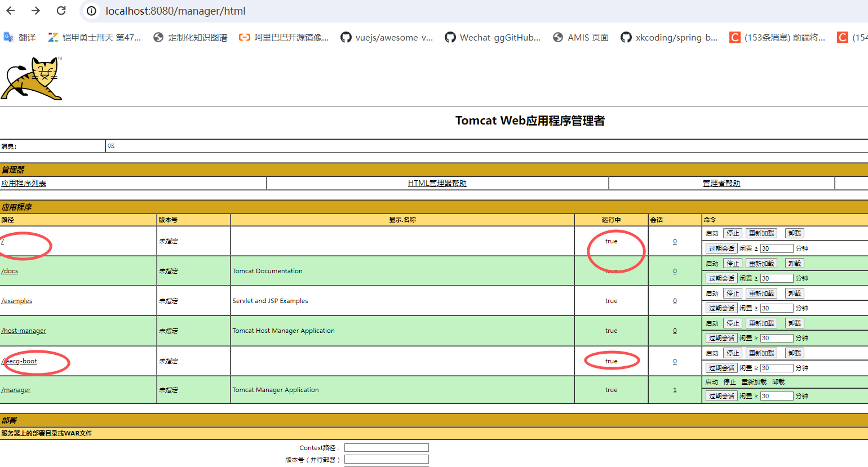Click the idle minutes field for /docs
This screenshot has height=467, width=868.
777,278
